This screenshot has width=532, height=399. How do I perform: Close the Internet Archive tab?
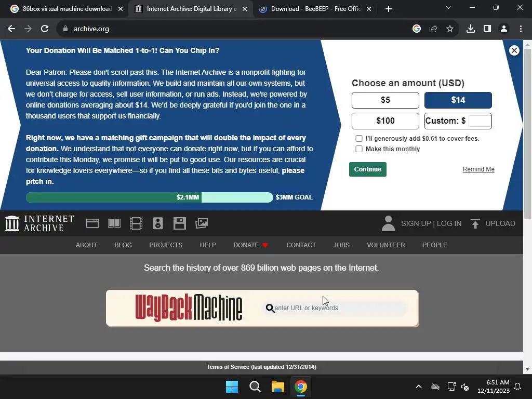point(245,9)
